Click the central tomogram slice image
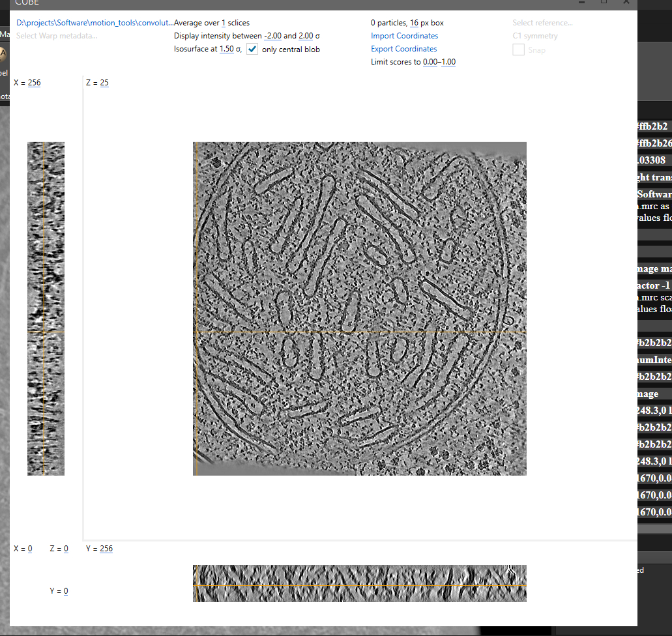The height and width of the screenshot is (636, 672). (359, 308)
